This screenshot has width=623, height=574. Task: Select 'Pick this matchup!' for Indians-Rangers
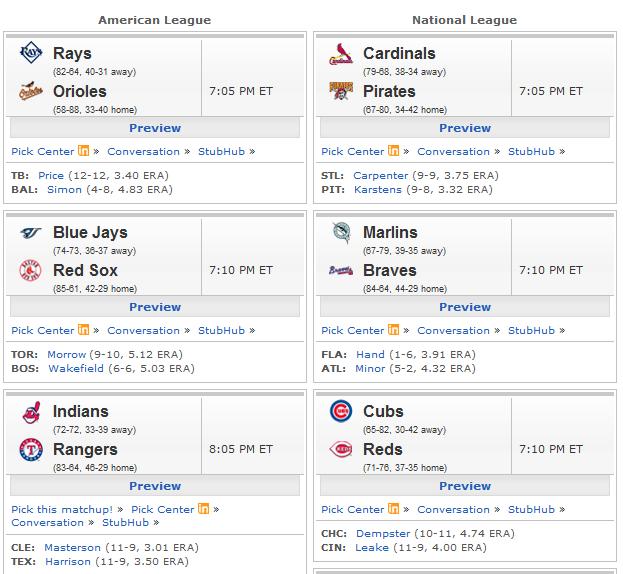[62, 510]
